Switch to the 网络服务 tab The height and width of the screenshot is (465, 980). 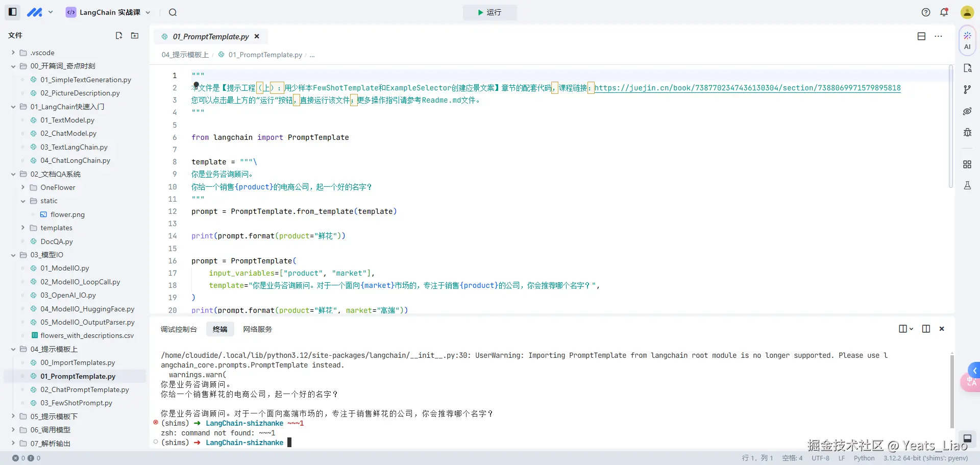tap(257, 329)
